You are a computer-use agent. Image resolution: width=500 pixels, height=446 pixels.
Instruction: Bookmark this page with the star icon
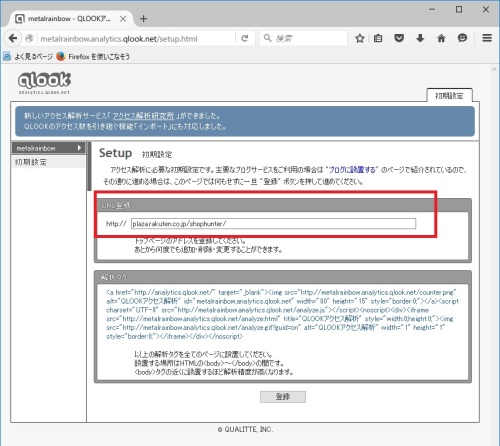[x=360, y=38]
